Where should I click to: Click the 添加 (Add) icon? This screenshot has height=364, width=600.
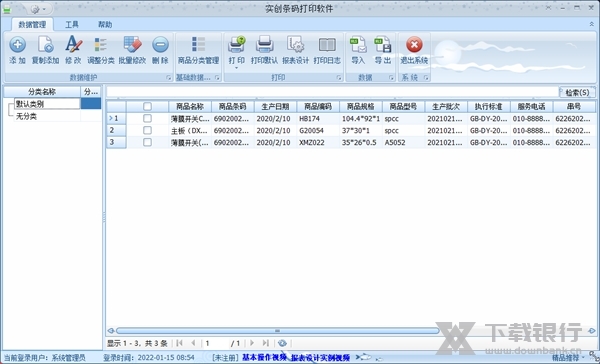point(17,45)
